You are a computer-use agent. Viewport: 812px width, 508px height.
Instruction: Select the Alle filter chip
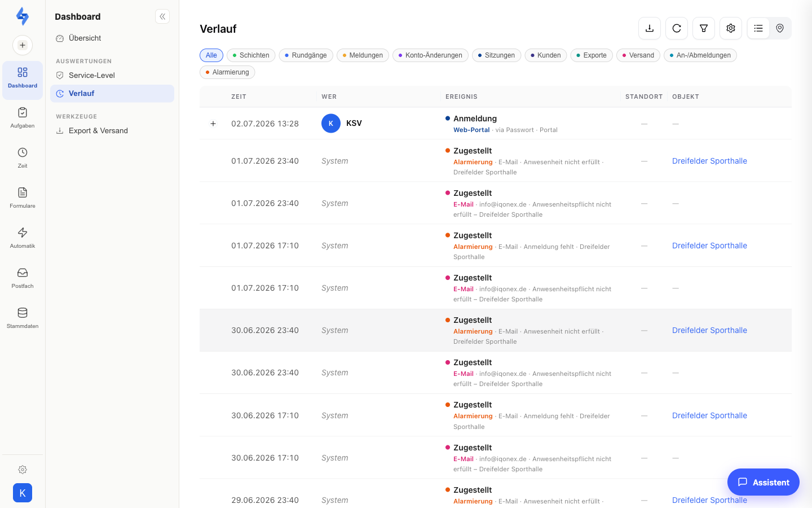[x=211, y=55]
